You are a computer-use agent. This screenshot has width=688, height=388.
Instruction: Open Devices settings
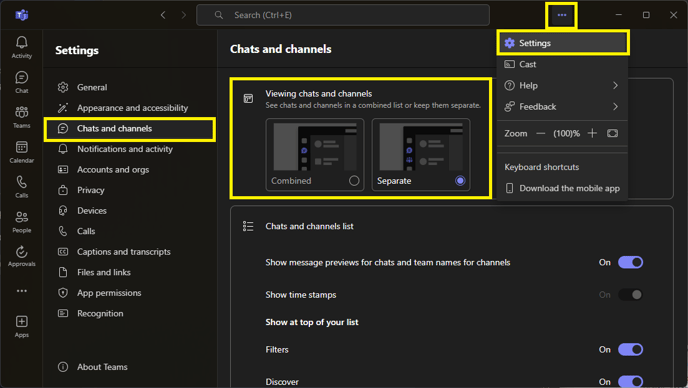pyautogui.click(x=129, y=211)
